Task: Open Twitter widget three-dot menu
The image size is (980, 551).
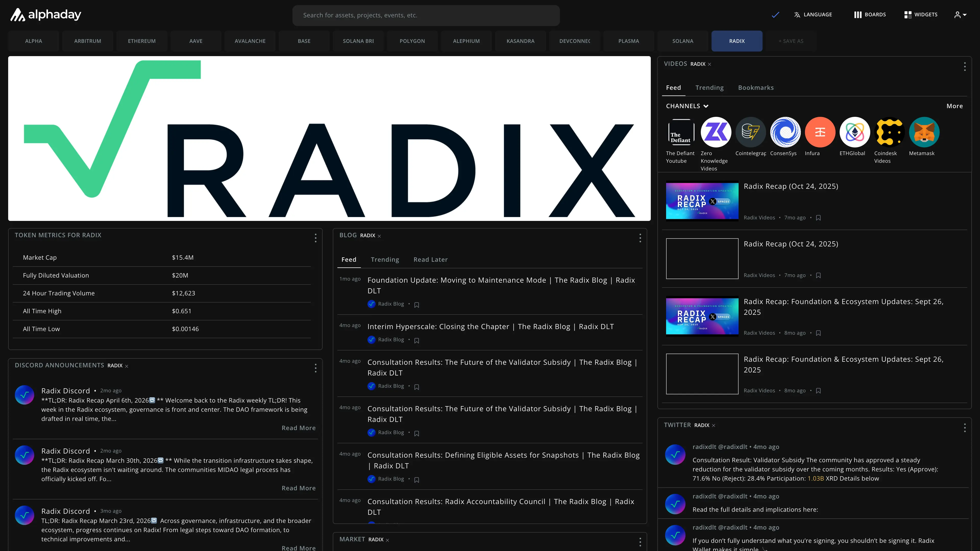Action: (965, 428)
